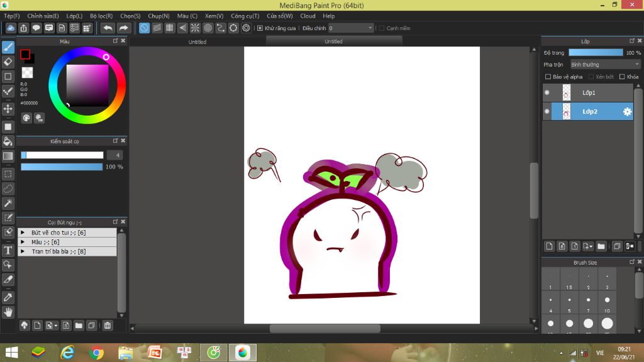The width and height of the screenshot is (644, 362).
Task: Create a new folder in the layer panel
Action: (601, 246)
